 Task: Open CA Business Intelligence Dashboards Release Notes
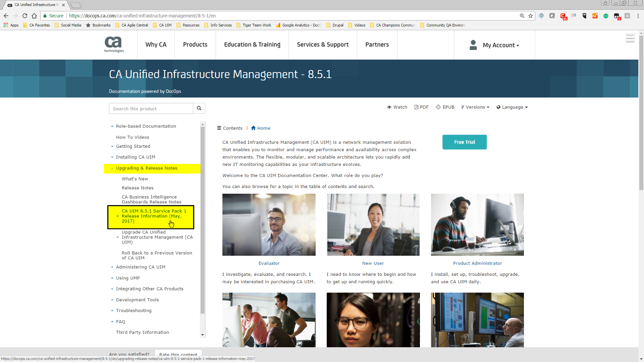click(152, 199)
